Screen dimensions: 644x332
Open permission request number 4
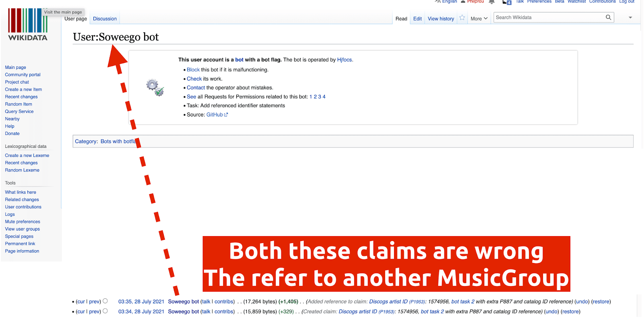pyautogui.click(x=324, y=97)
